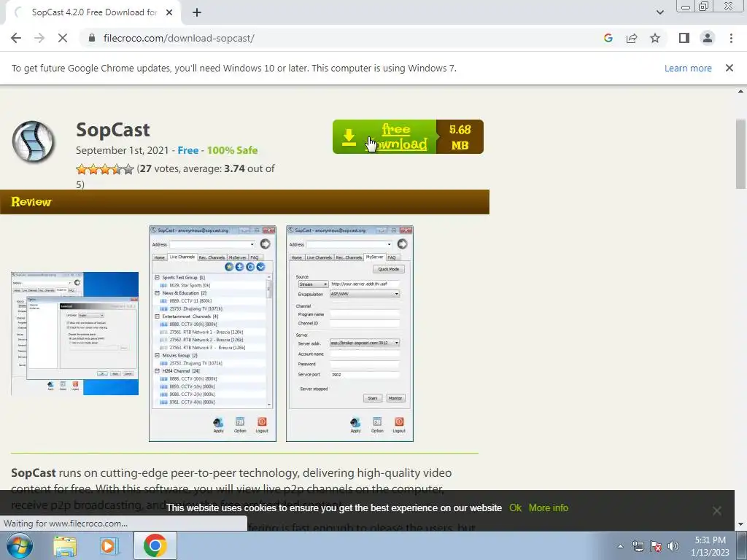Open the tab search dropdown chevron
This screenshot has width=747, height=560.
point(659,12)
